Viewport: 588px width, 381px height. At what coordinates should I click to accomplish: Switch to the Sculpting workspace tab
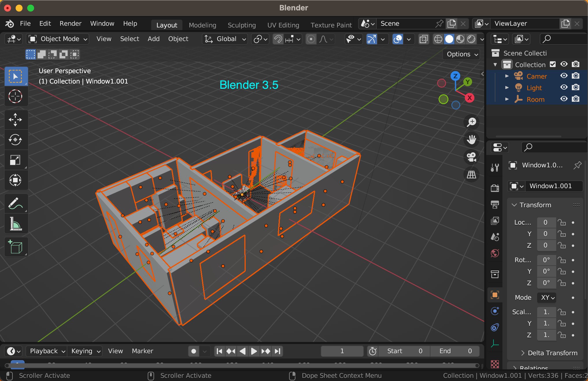tap(241, 25)
